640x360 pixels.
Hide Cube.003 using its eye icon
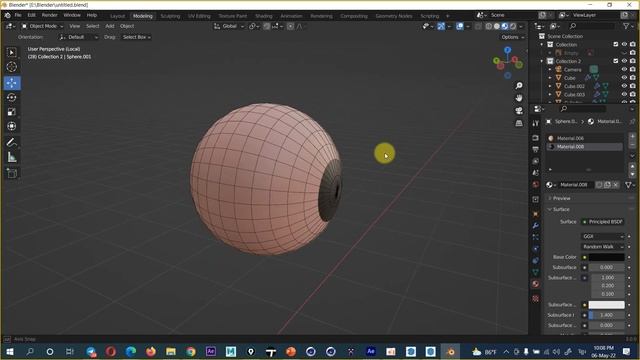point(624,94)
